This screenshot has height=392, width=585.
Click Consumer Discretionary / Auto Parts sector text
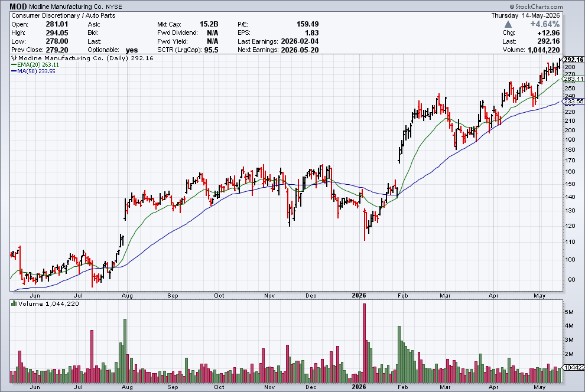tap(63, 16)
